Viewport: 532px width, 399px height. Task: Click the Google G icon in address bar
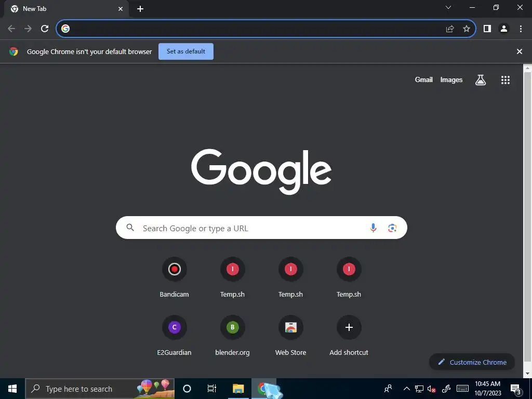tap(65, 29)
